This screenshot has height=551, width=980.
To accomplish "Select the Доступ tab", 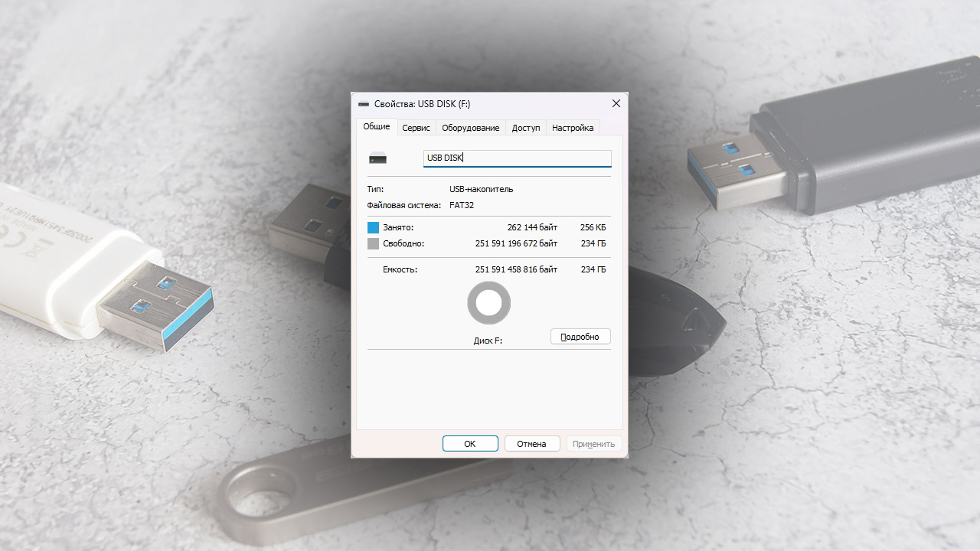I will 526,128.
